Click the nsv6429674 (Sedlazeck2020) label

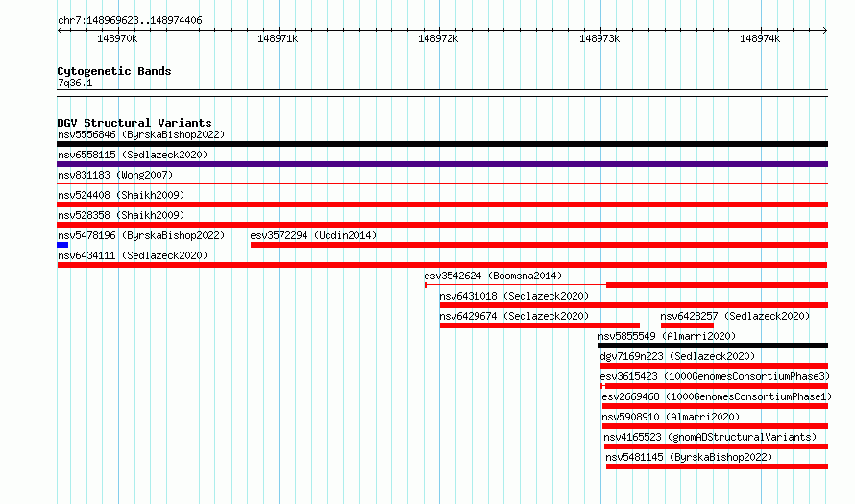[514, 316]
